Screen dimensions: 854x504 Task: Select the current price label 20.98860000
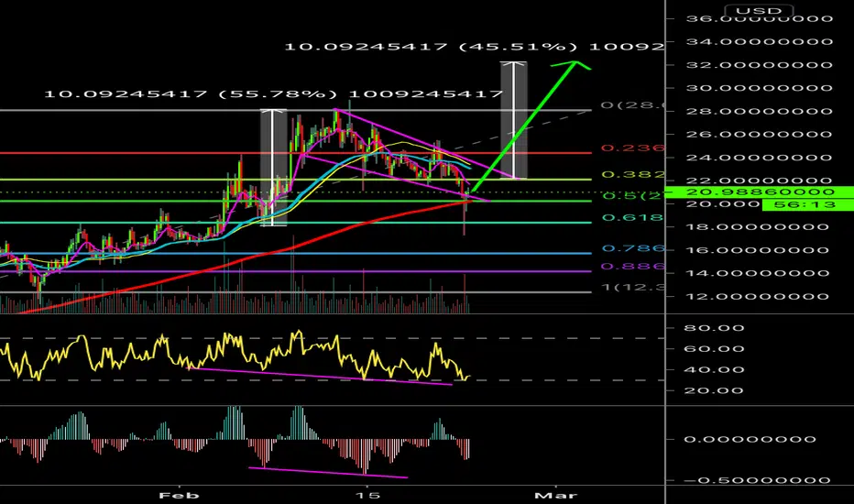761,192
